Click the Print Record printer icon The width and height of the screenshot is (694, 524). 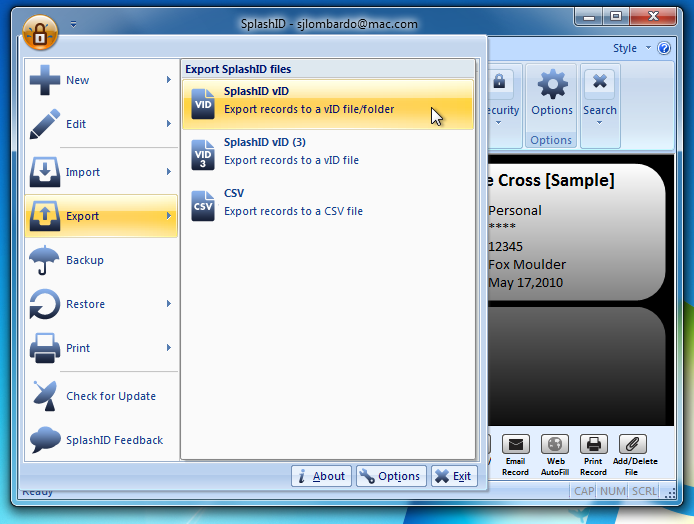[594, 444]
